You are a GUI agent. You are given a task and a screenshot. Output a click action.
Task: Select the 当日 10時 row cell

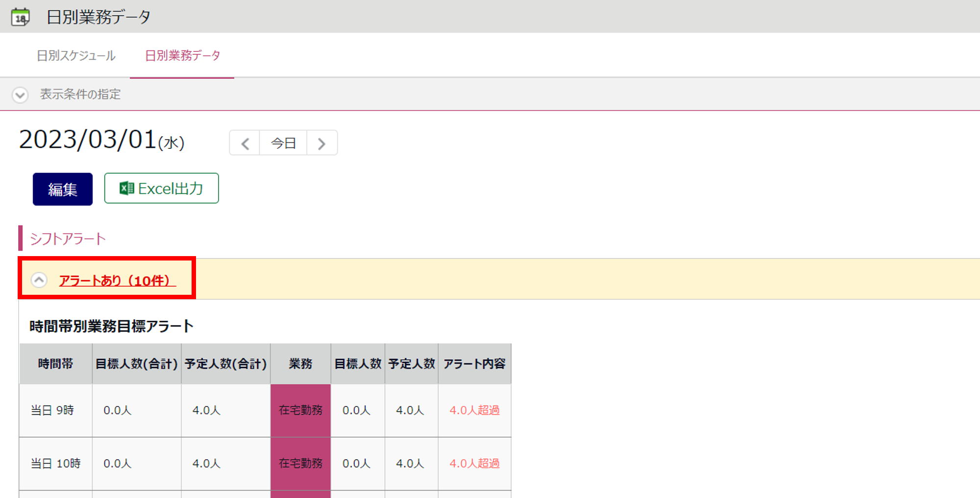pos(56,463)
